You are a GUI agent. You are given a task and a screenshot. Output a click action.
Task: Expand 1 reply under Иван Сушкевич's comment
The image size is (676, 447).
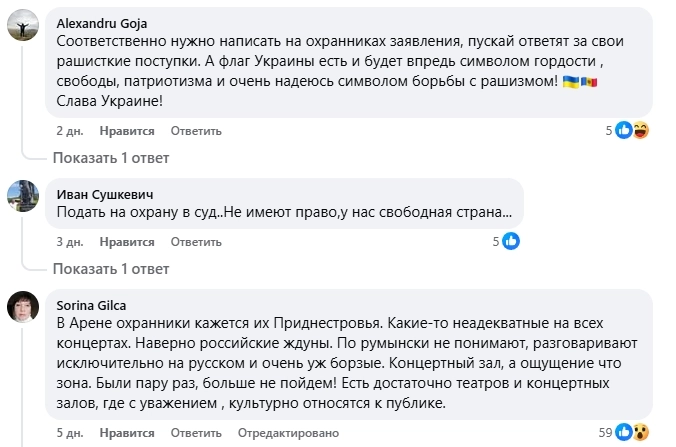pyautogui.click(x=111, y=269)
